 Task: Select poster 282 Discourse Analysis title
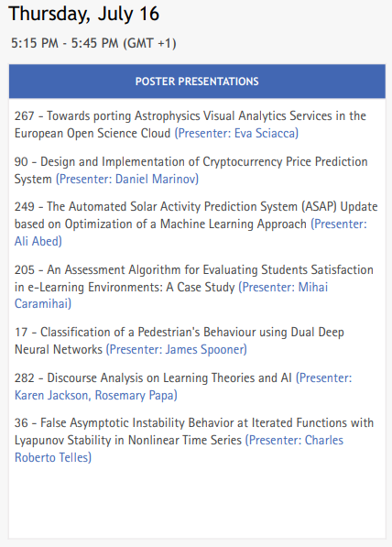[x=153, y=377]
